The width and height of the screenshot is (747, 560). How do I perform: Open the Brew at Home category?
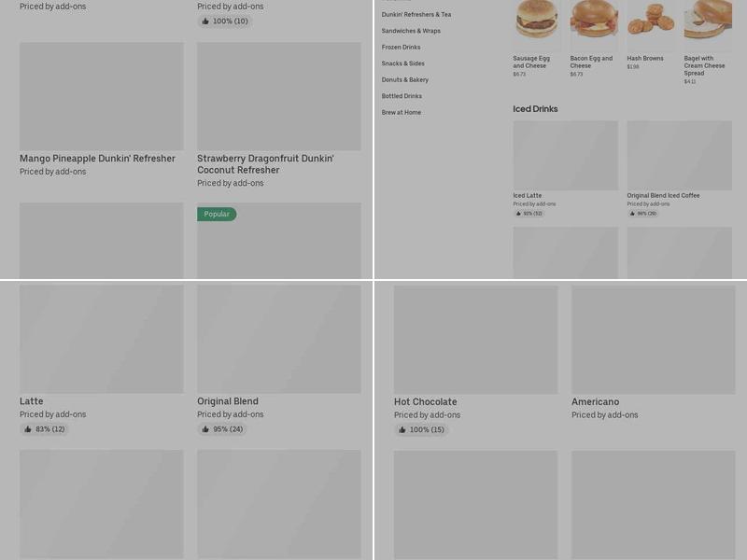[x=402, y=112]
